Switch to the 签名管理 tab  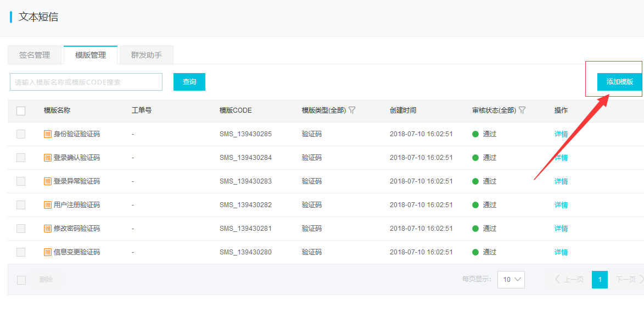[x=35, y=55]
